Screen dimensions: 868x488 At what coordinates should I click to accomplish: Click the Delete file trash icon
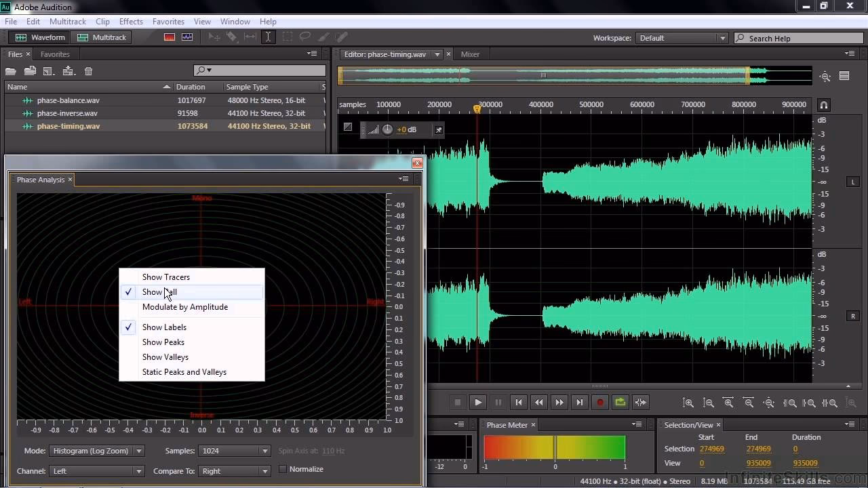[x=88, y=70]
